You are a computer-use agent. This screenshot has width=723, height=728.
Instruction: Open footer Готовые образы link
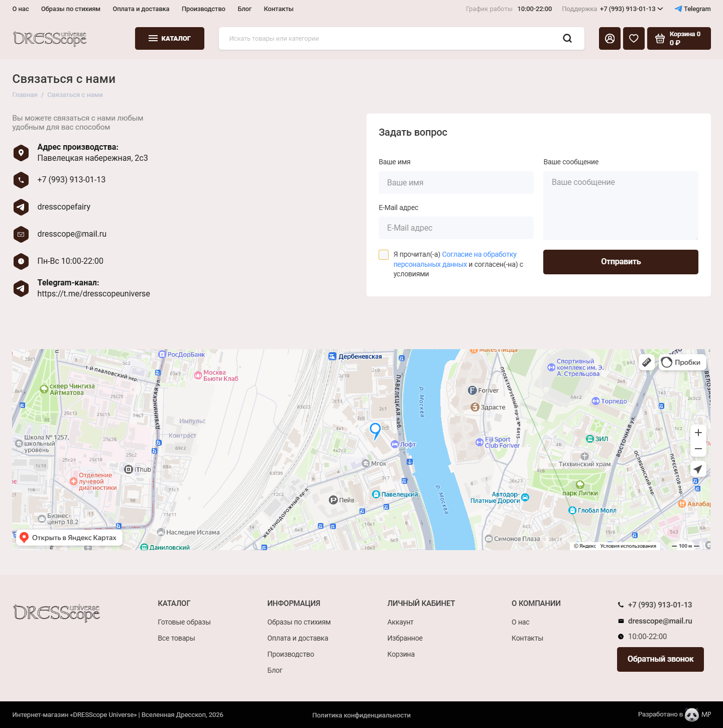(184, 622)
